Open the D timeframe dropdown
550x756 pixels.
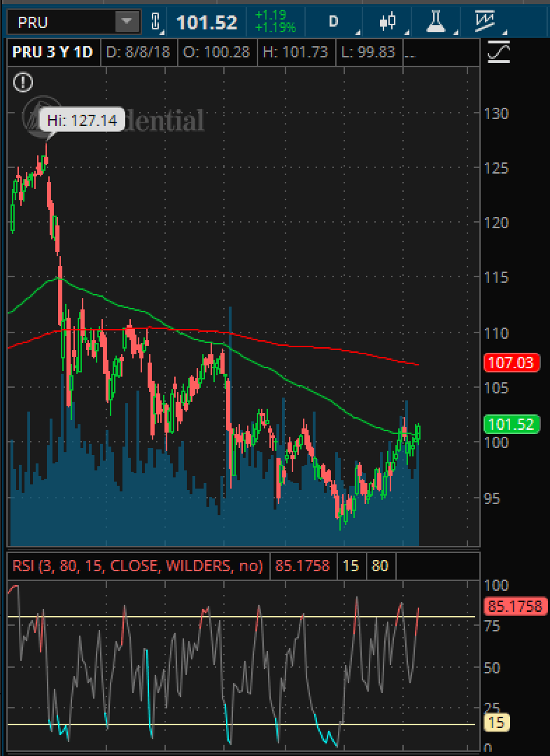pos(334,22)
